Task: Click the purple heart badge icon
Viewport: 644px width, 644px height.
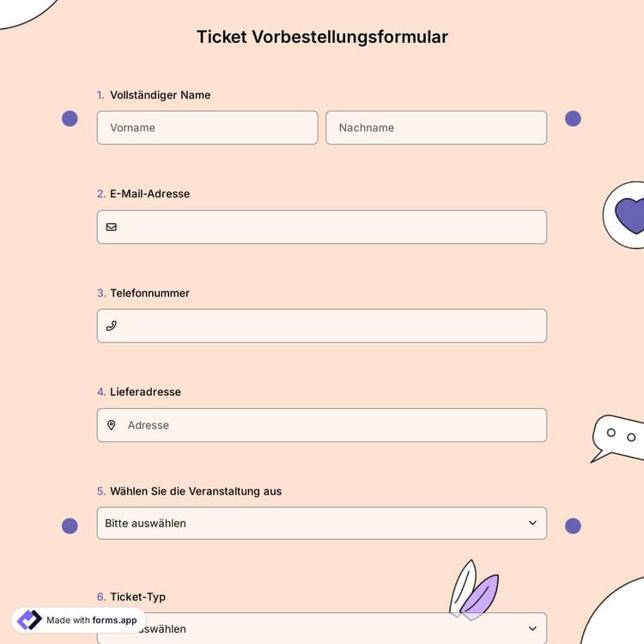Action: pos(630,215)
